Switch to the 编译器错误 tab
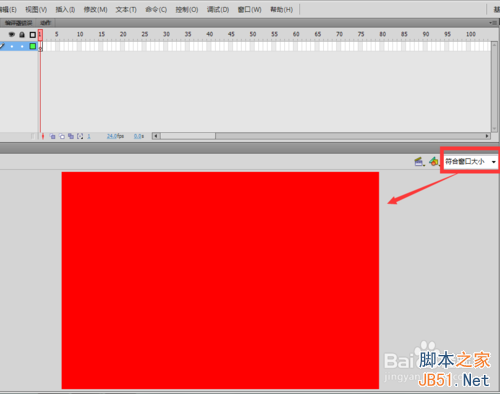 18,23
